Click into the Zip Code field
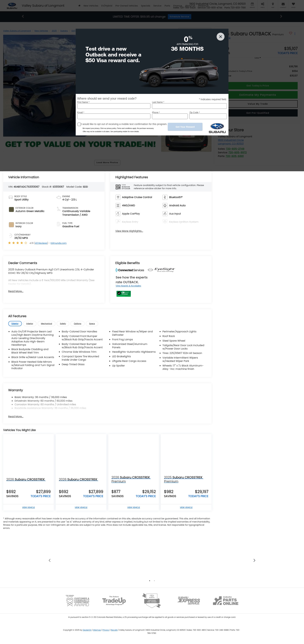 point(208,116)
